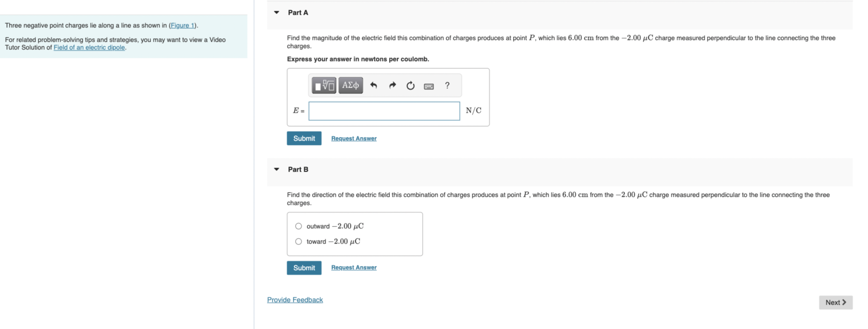The width and height of the screenshot is (868, 329).
Task: Reset the answer field using the reset icon
Action: point(410,85)
